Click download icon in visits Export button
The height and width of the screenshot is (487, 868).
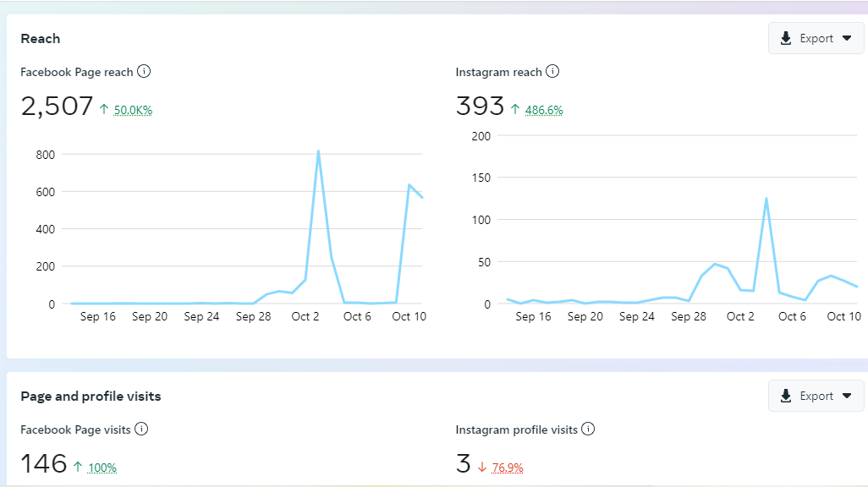tap(786, 396)
